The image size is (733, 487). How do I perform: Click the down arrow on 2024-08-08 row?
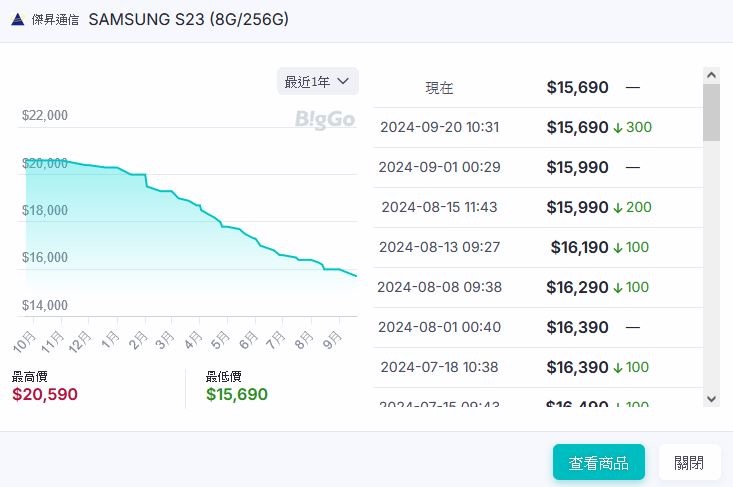click(618, 287)
